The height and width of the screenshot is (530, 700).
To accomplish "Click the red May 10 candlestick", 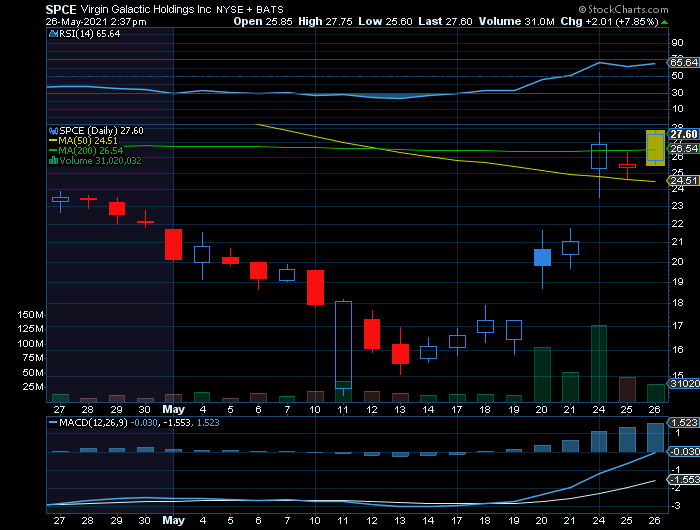I will 316,288.
